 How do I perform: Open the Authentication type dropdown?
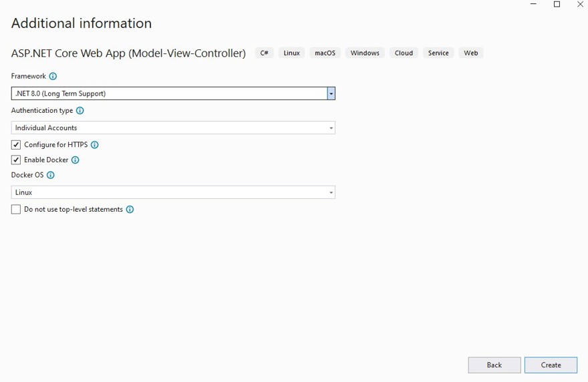(173, 128)
